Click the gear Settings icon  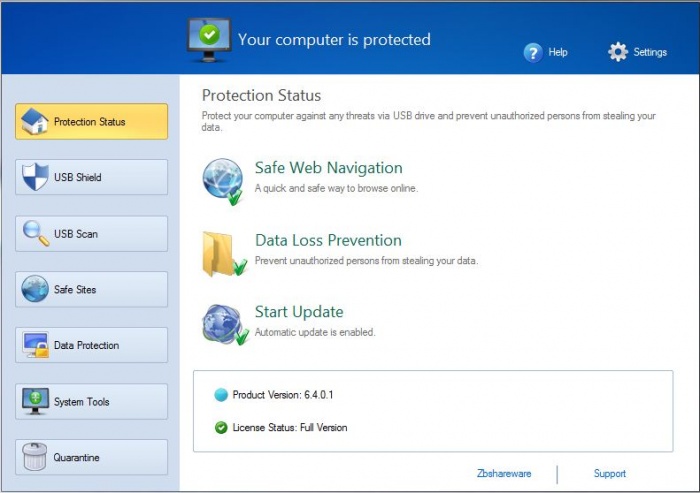click(x=618, y=52)
